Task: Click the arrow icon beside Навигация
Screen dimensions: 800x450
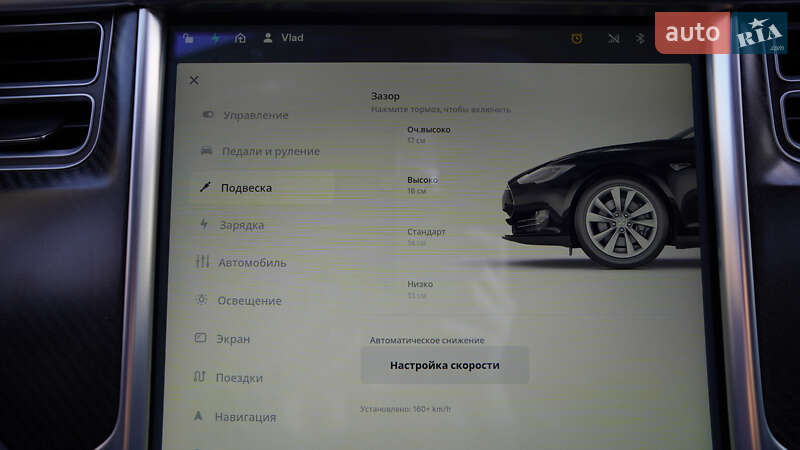Action: pyautogui.click(x=198, y=416)
